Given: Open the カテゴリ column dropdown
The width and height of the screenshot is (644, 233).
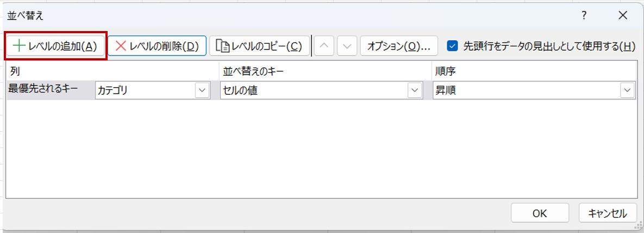Looking at the screenshot, I should [x=202, y=91].
